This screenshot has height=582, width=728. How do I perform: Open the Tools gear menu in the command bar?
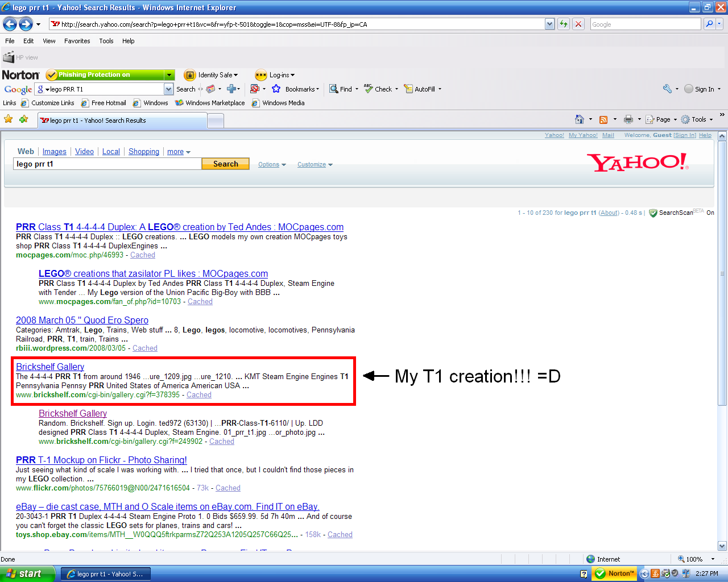697,119
